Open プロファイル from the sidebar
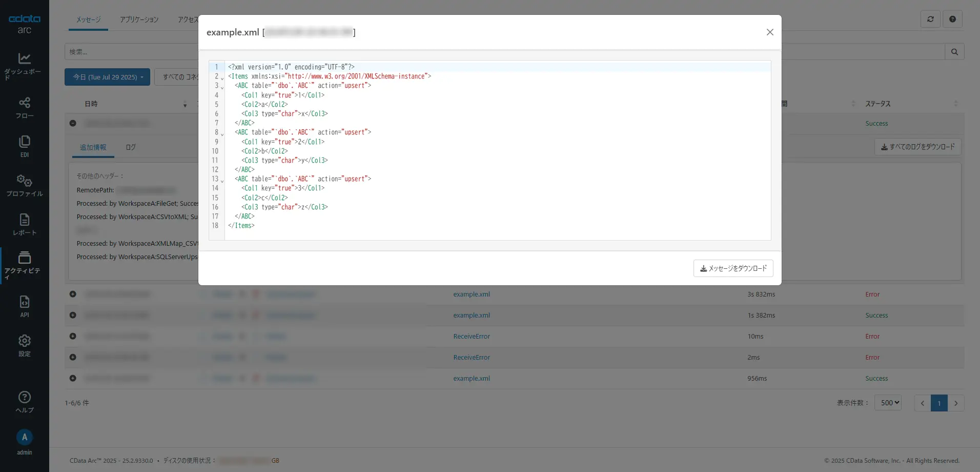 click(24, 185)
